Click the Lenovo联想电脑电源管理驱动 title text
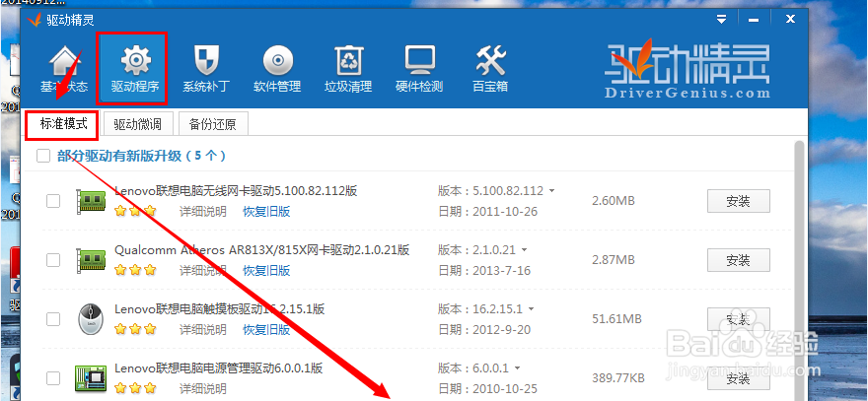Screen dimensions: 868x401 [x=219, y=368]
